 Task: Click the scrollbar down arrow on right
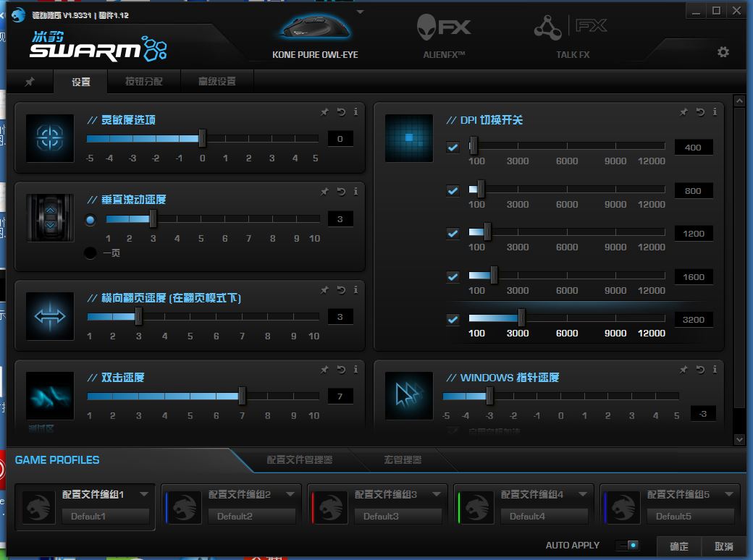tap(739, 439)
